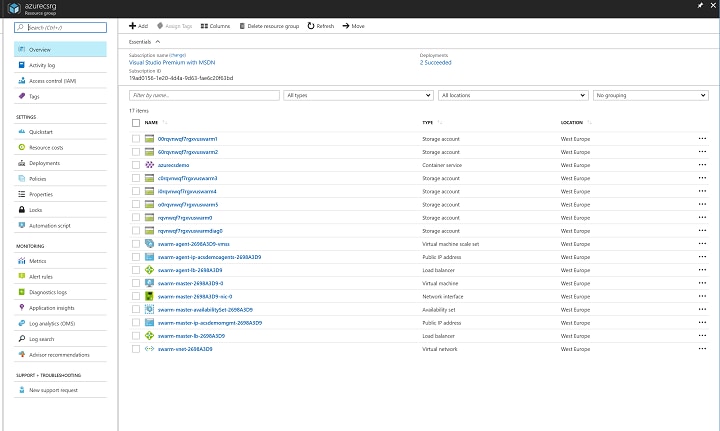Open the Overview menu item
The image size is (720, 431).
[x=60, y=49]
